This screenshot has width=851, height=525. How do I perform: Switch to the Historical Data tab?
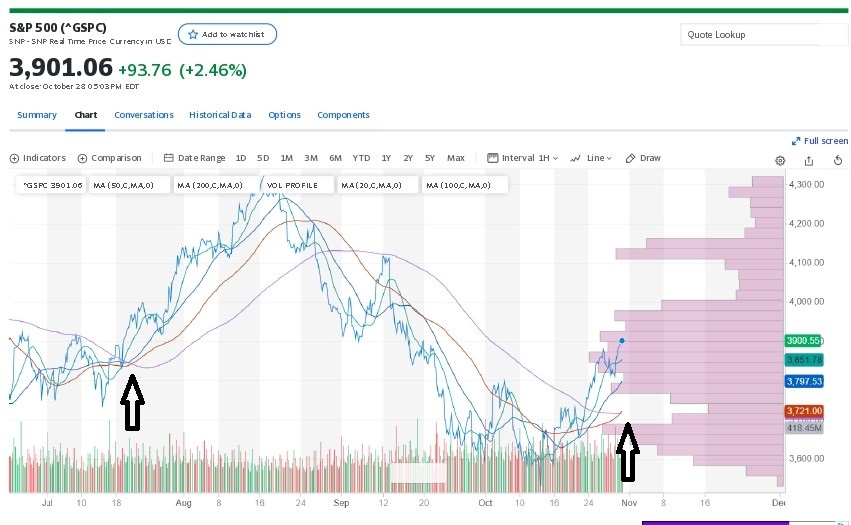[x=220, y=115]
